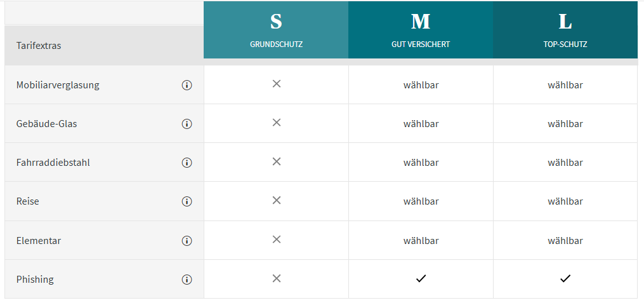The image size is (644, 305).
Task: Click the Phishing row label
Action: (35, 280)
